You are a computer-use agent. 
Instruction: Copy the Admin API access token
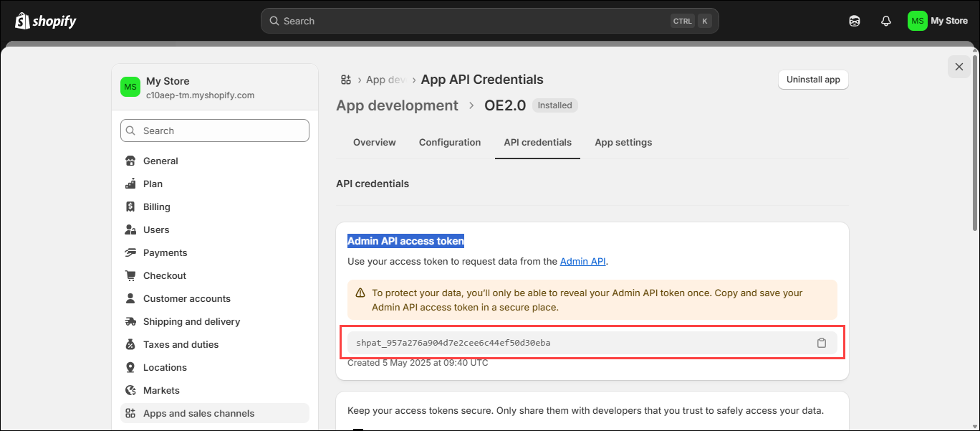tap(822, 343)
